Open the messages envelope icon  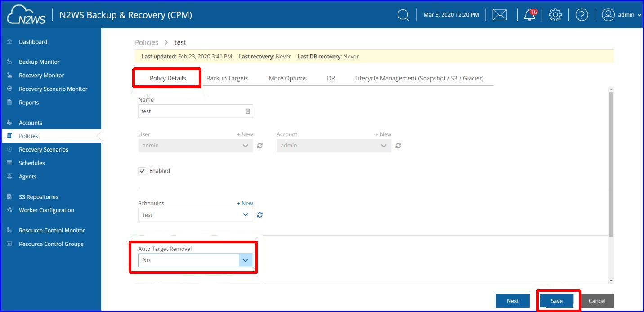pos(500,15)
